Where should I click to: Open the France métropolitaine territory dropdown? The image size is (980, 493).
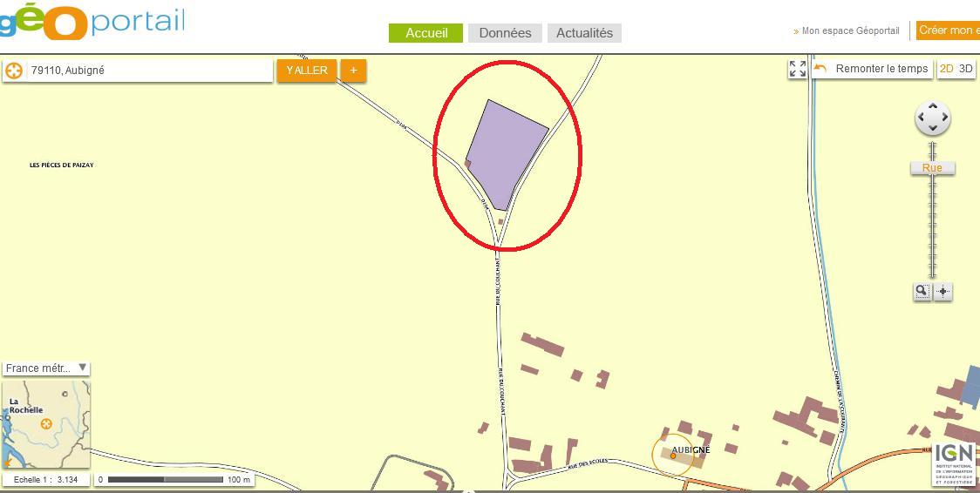[x=46, y=368]
